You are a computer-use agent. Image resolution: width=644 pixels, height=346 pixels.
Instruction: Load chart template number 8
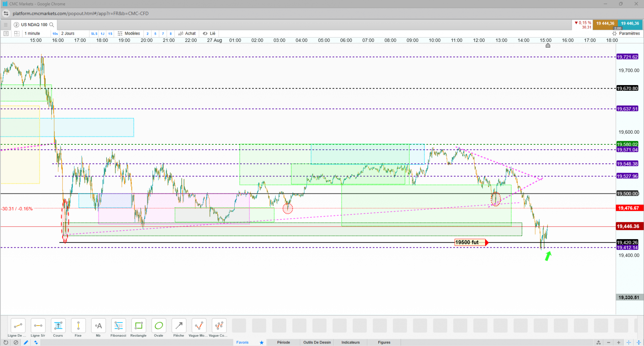171,34
